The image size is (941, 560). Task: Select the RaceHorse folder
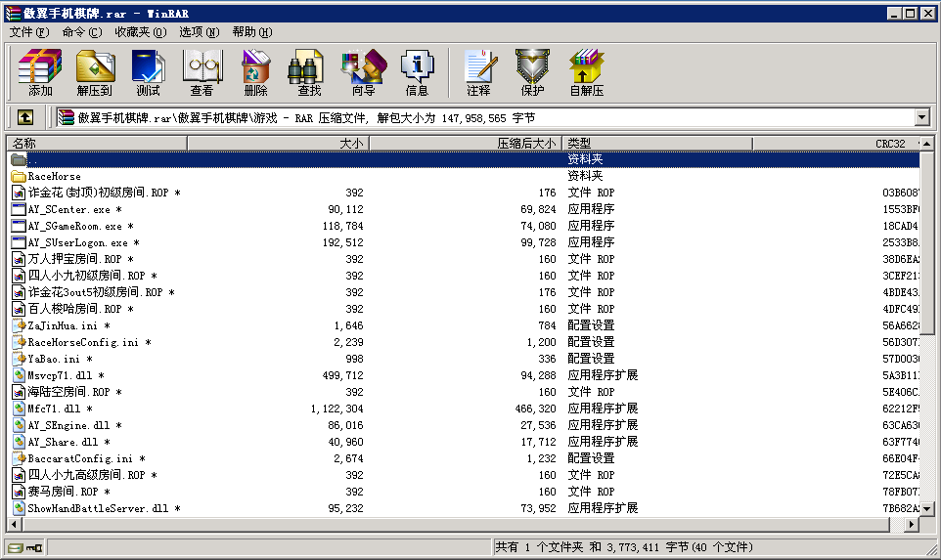pyautogui.click(x=55, y=176)
